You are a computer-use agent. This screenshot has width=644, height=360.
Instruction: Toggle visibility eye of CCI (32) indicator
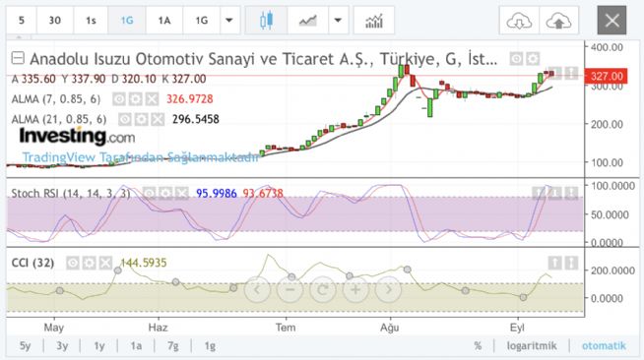(x=73, y=263)
